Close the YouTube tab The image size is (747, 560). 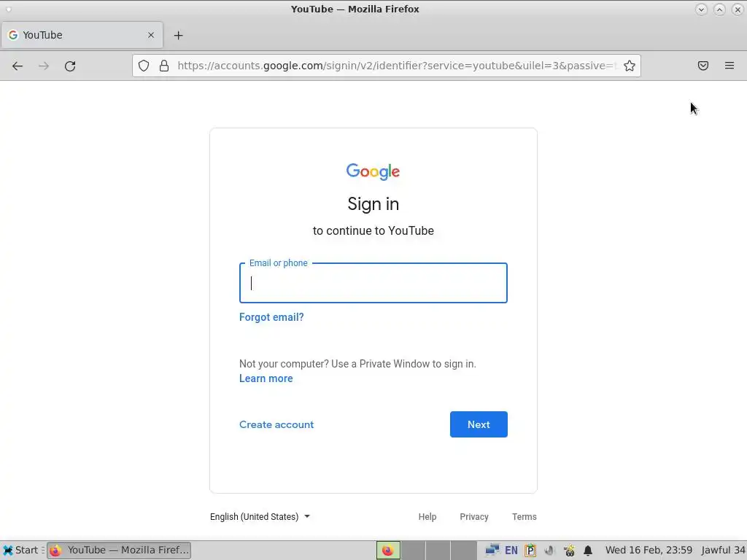(x=151, y=35)
